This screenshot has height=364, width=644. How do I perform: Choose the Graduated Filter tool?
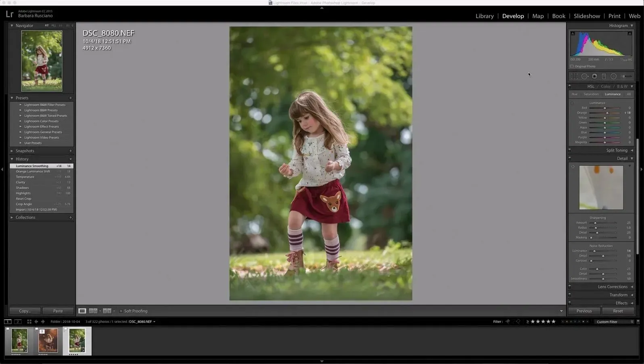604,76
